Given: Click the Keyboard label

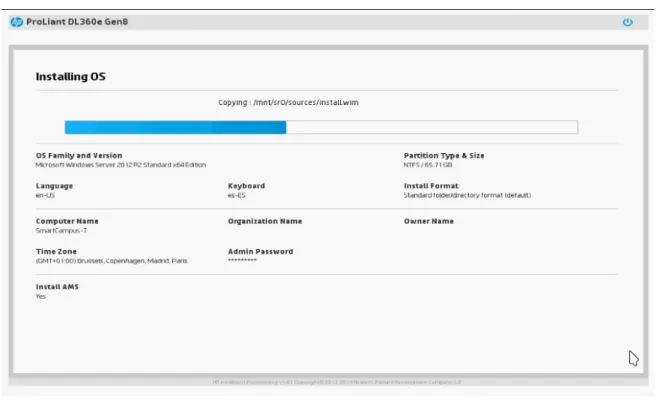Looking at the screenshot, I should pos(246,186).
